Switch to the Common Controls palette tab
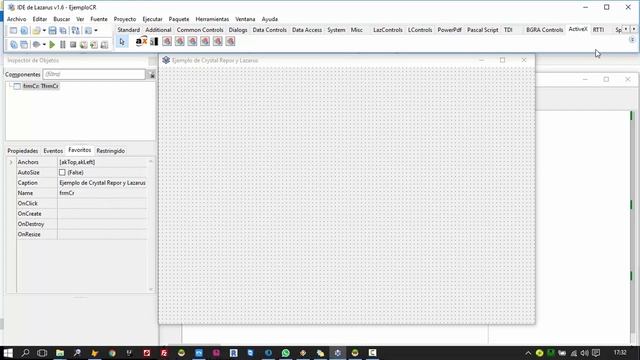The height and width of the screenshot is (360, 640). (x=200, y=30)
